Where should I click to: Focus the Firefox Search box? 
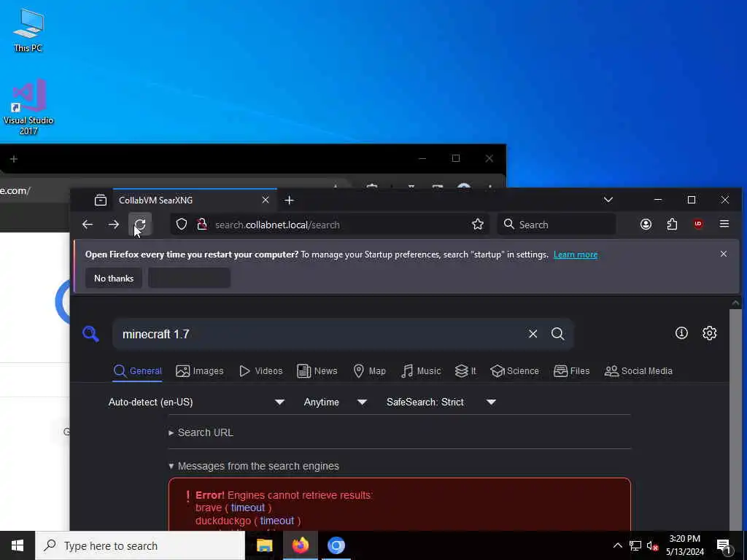(x=557, y=225)
